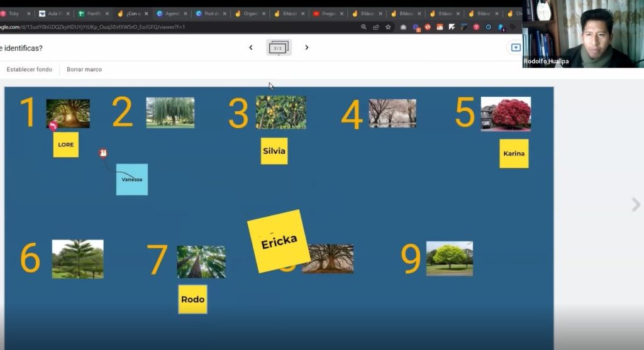Select the yellow 'Ericka' sticky note
The image size is (644, 350).
tap(279, 241)
